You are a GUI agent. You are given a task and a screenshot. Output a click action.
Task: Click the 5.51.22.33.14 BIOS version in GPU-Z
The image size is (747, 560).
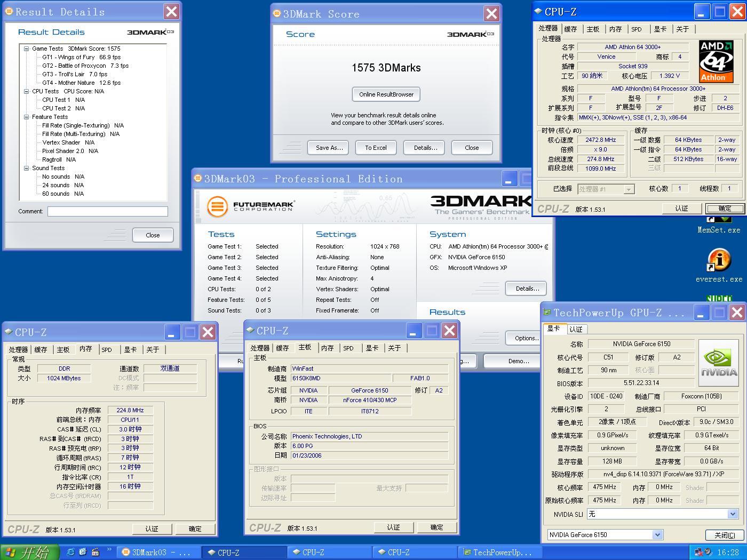pyautogui.click(x=641, y=383)
